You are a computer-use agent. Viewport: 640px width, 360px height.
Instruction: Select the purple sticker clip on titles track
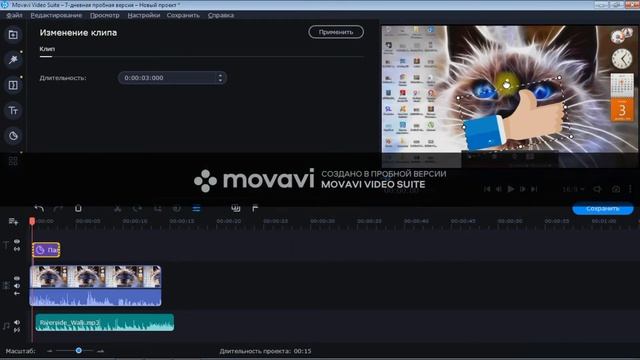[x=46, y=250]
